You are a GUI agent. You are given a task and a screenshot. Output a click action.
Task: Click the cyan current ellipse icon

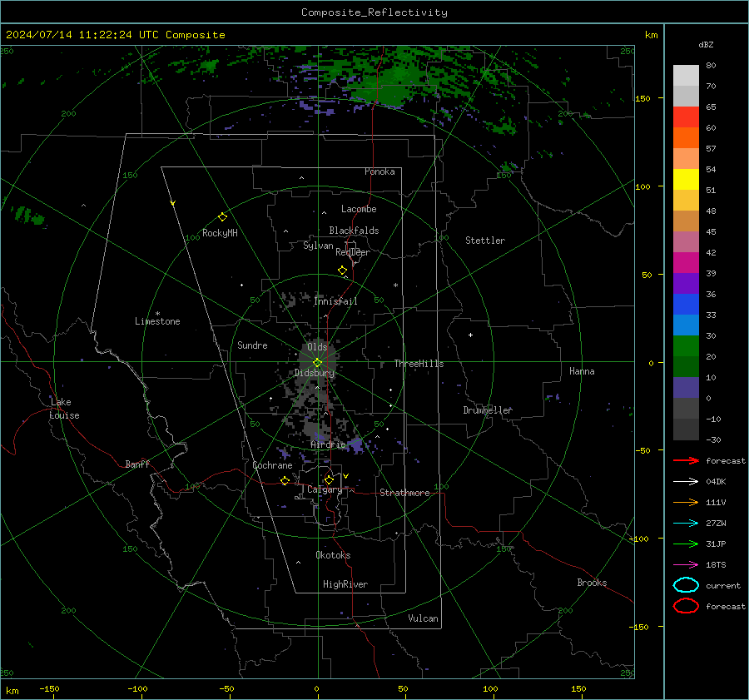pos(686,585)
